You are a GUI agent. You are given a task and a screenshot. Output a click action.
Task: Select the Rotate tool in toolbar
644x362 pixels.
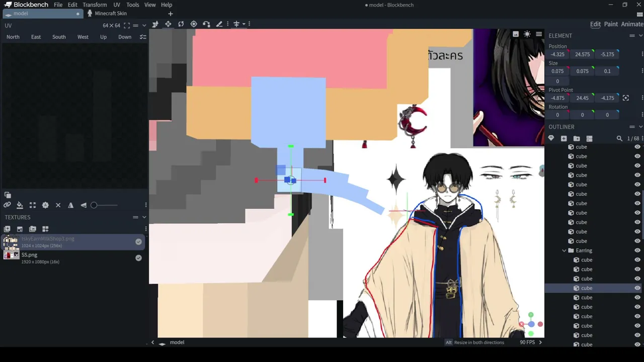[181, 24]
